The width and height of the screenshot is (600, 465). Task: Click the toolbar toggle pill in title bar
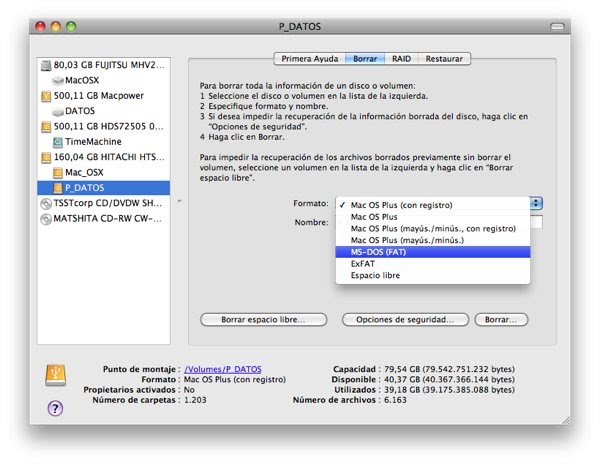coord(557,26)
